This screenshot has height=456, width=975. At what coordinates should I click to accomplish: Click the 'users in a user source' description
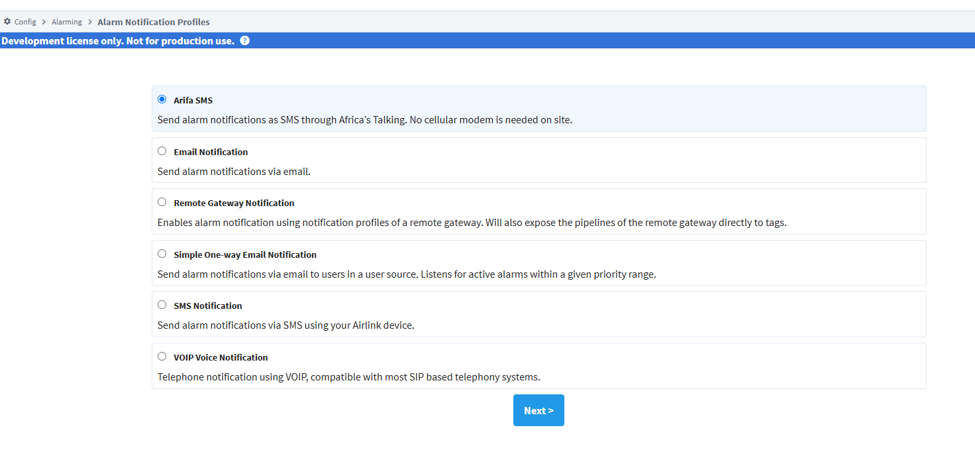[407, 274]
